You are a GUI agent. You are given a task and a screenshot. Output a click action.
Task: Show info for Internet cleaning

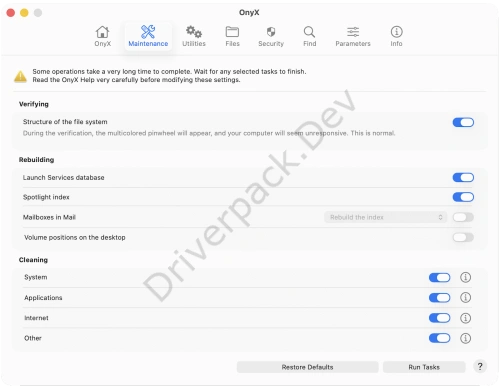point(465,318)
